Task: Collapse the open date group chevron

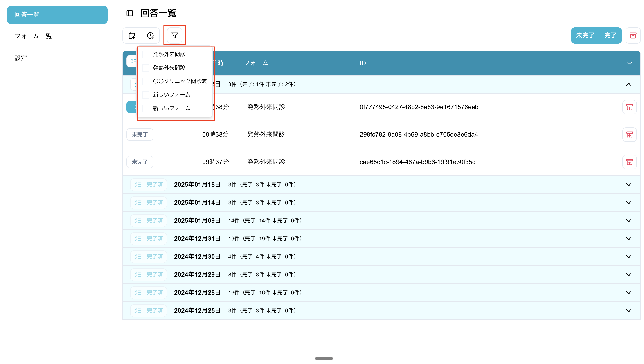Action: (x=628, y=84)
